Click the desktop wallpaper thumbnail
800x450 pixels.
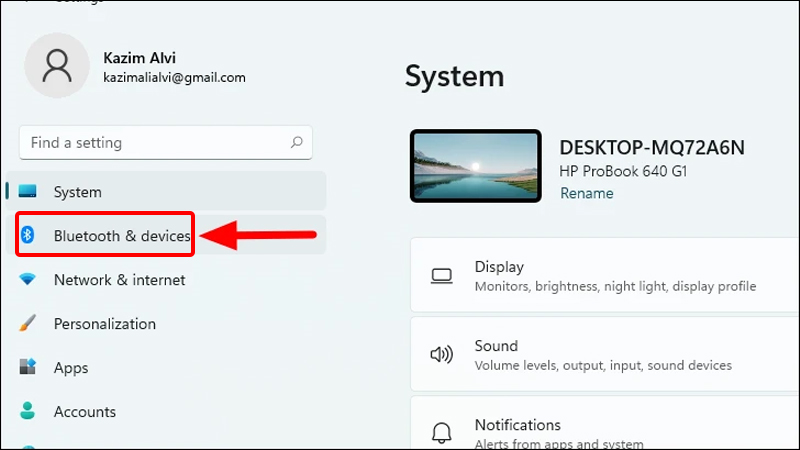tap(476, 166)
